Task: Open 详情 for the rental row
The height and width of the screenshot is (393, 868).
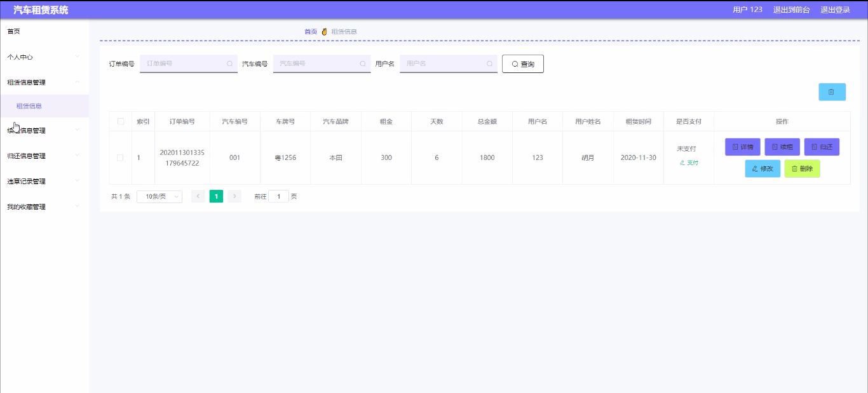Action: point(742,147)
